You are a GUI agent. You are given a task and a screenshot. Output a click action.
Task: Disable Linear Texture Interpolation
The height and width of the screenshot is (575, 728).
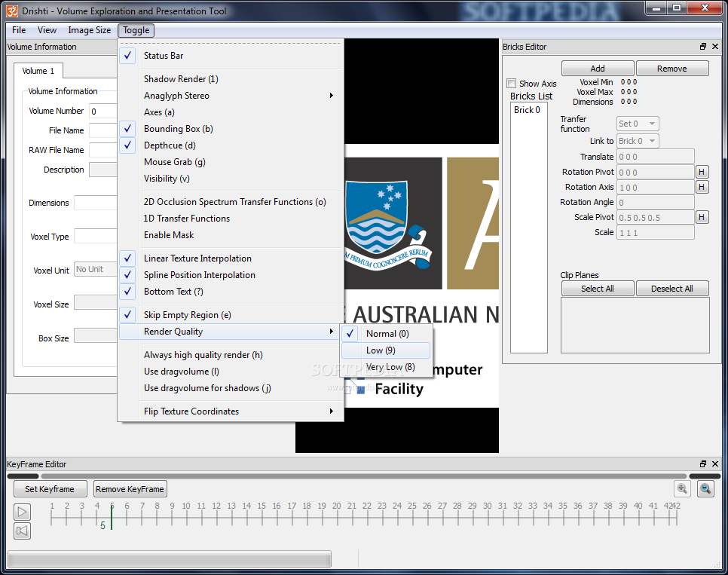(x=231, y=258)
